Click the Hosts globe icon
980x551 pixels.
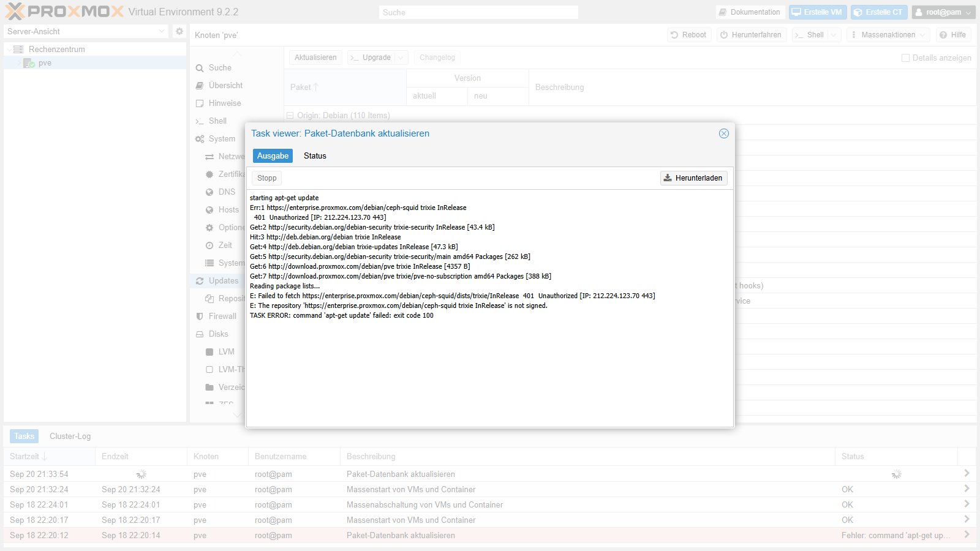pos(209,210)
